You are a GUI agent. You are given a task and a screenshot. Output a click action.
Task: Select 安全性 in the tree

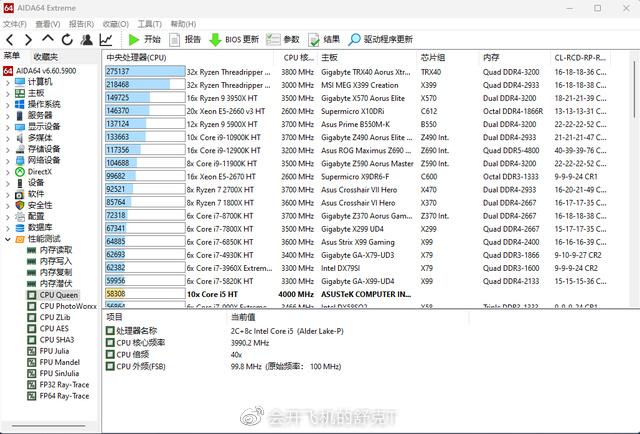[x=40, y=205]
